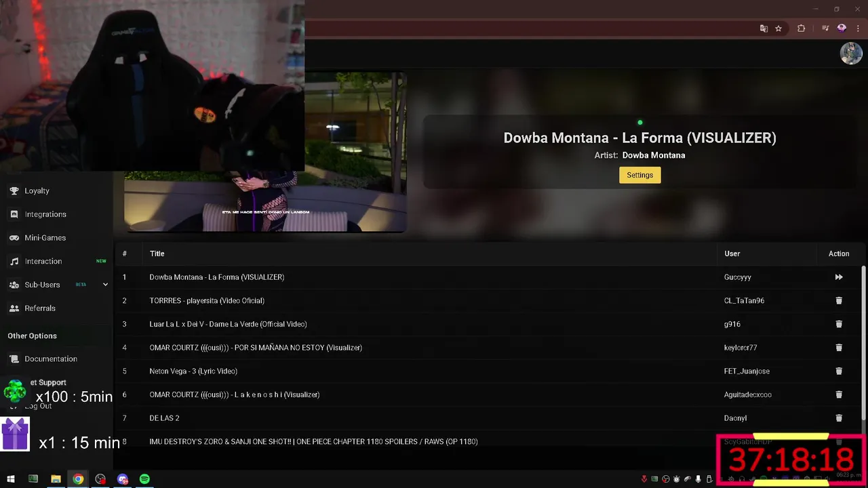Open Referrals icon in sidebar

click(x=14, y=308)
